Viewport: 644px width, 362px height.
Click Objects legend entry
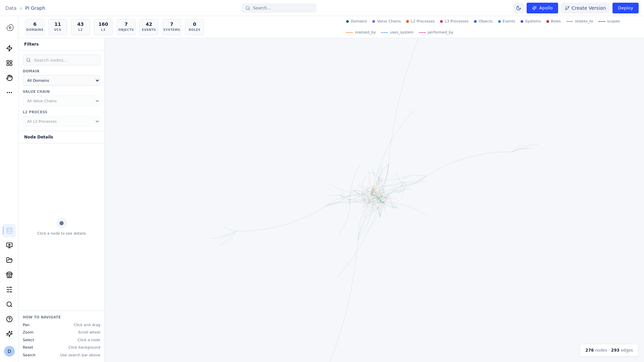tap(483, 21)
